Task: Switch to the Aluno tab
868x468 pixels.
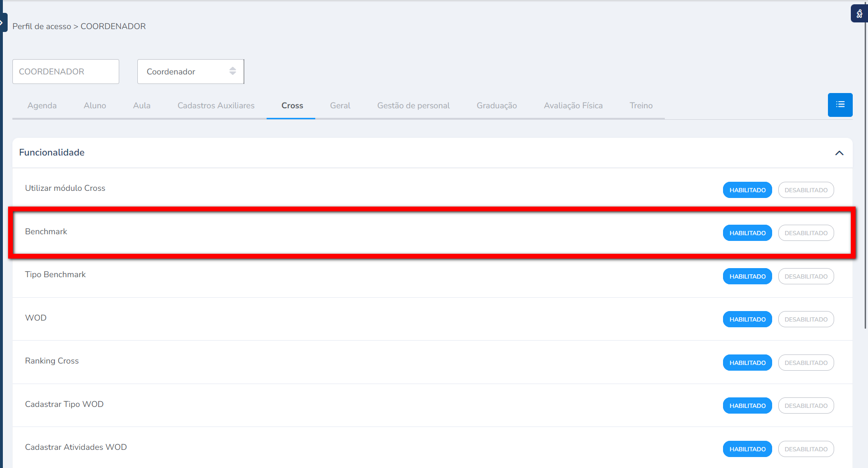Action: click(95, 105)
